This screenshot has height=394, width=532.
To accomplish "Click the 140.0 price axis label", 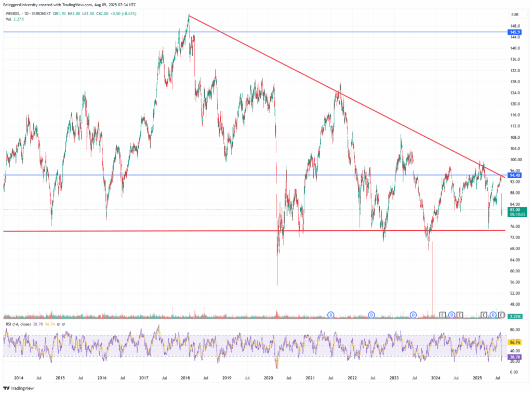I will pos(515,48).
